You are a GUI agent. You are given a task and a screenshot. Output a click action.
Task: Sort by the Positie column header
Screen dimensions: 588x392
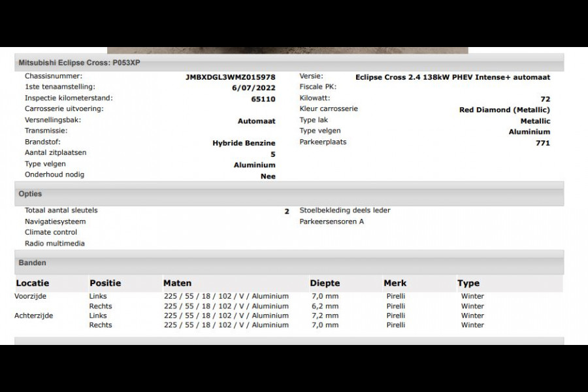[x=105, y=283]
